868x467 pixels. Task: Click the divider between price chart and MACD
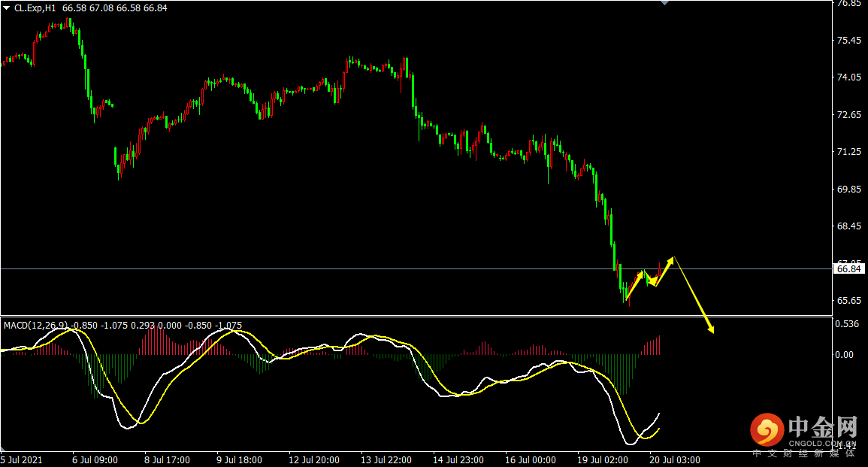413,316
